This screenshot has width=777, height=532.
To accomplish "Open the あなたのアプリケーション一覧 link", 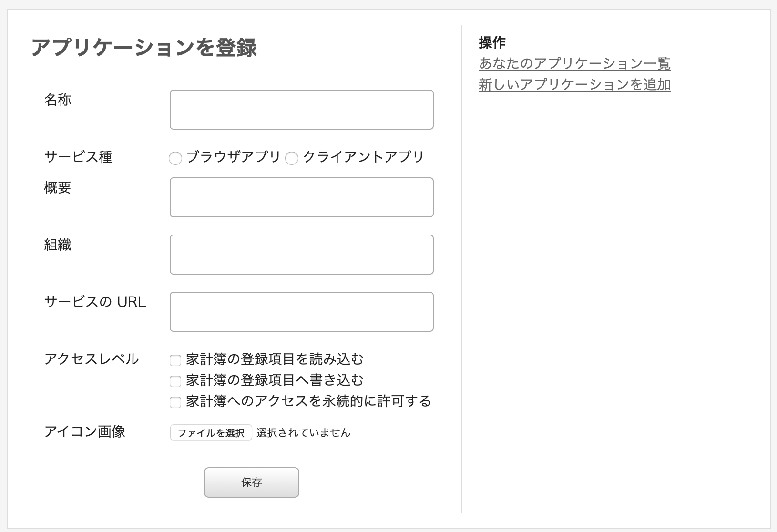I will tap(574, 63).
